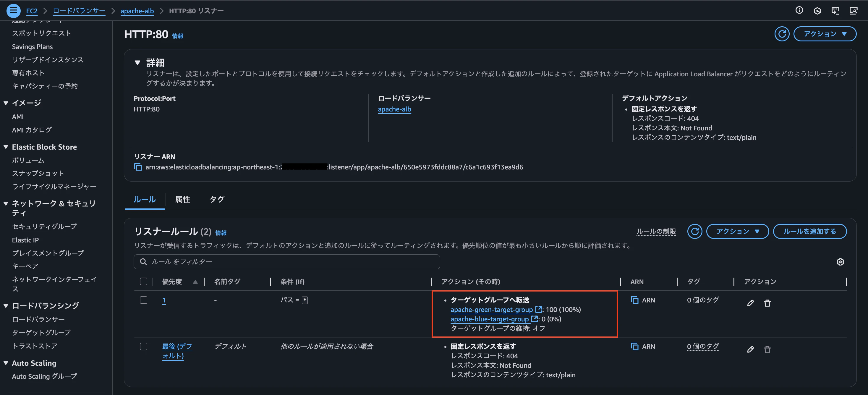This screenshot has width=868, height=395.
Task: Click the info circle icon in top bar
Action: [799, 10]
